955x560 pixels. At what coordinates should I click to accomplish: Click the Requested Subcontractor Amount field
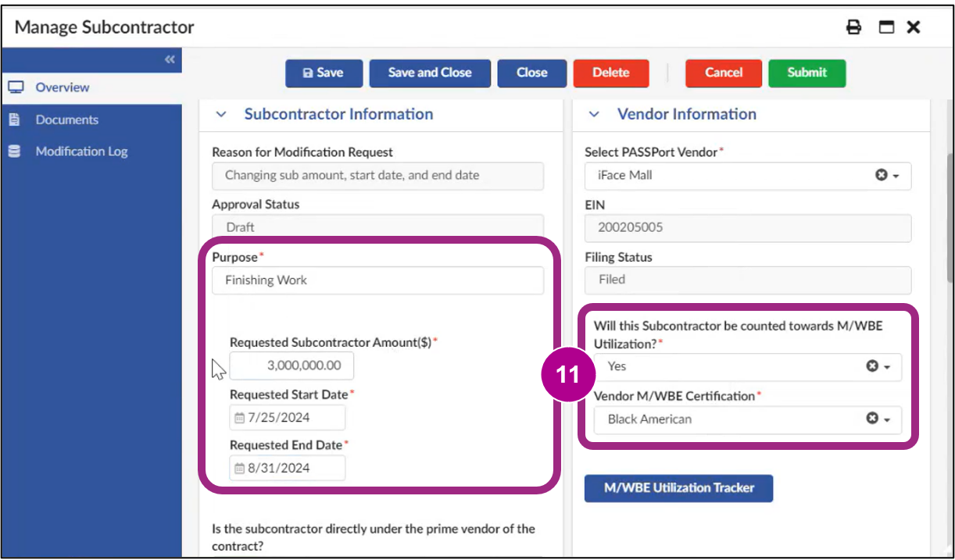292,366
